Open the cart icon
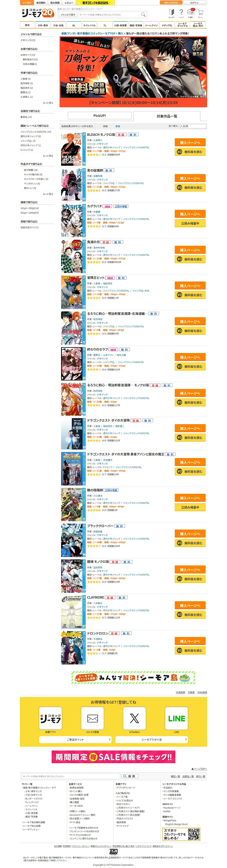The width and height of the screenshot is (227, 868). 200,13
